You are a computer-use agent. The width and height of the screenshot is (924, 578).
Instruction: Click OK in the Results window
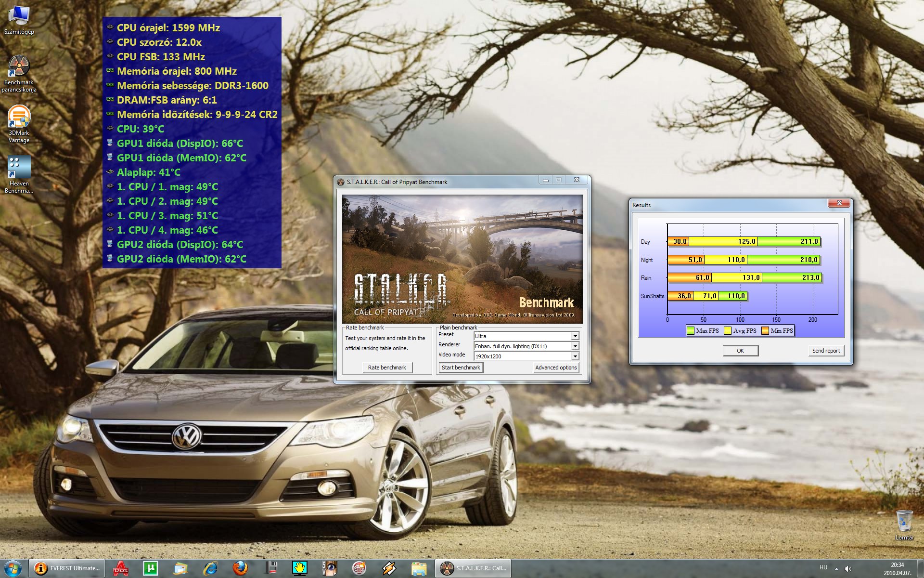coord(741,351)
